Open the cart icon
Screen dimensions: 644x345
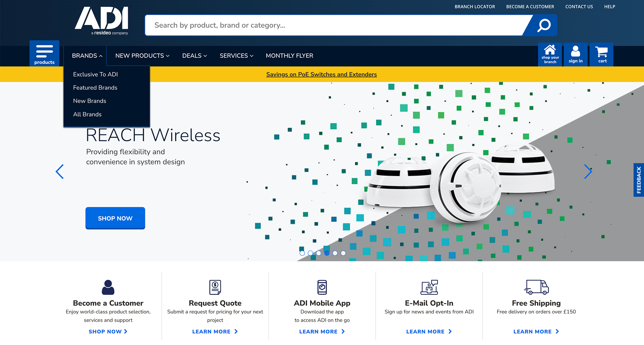click(x=601, y=54)
